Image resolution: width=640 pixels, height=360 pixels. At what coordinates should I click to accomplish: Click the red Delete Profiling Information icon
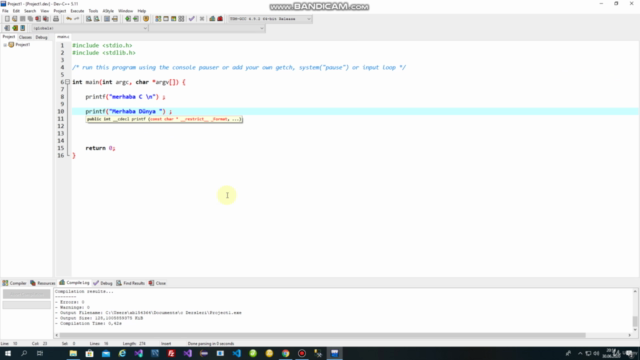coord(220,19)
